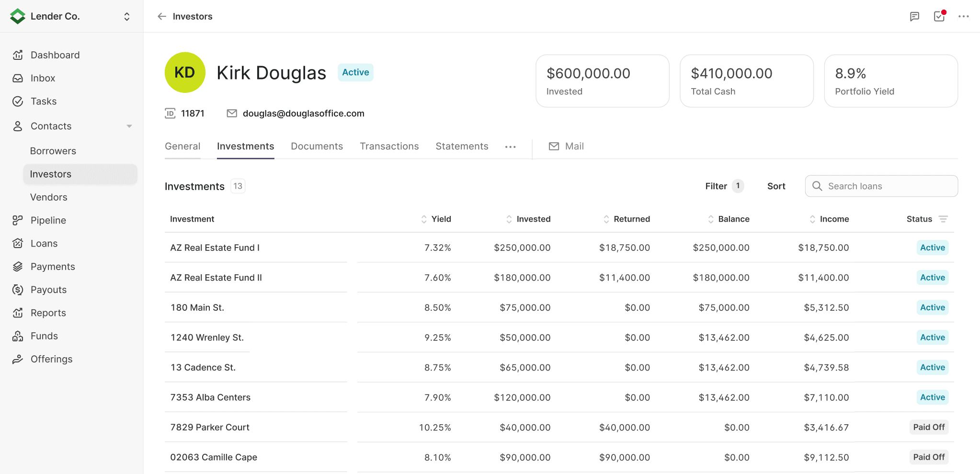Image resolution: width=980 pixels, height=474 pixels.
Task: Click Kirk Douglas's email address
Action: click(303, 113)
